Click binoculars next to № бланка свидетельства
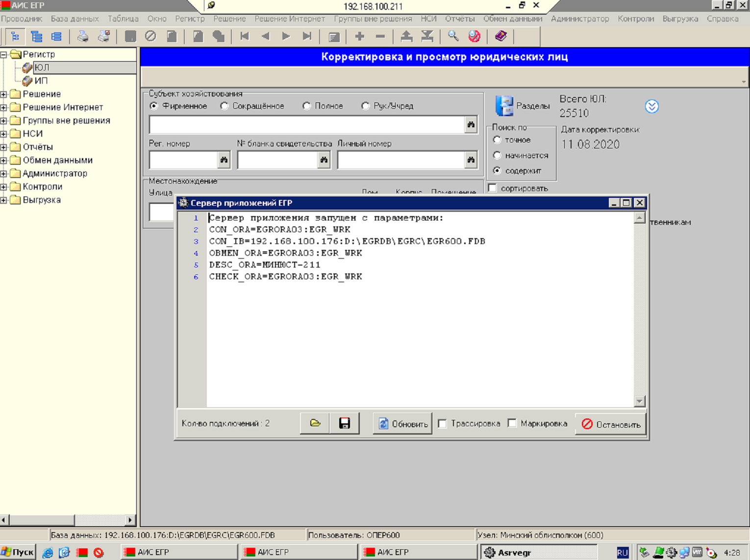The height and width of the screenshot is (560, 750). click(x=324, y=160)
